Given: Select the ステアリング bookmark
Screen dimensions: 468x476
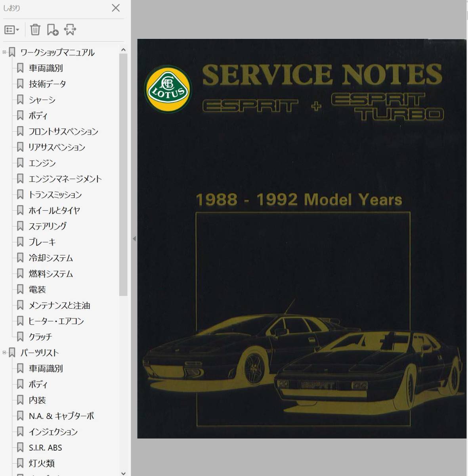Looking at the screenshot, I should click(48, 226).
